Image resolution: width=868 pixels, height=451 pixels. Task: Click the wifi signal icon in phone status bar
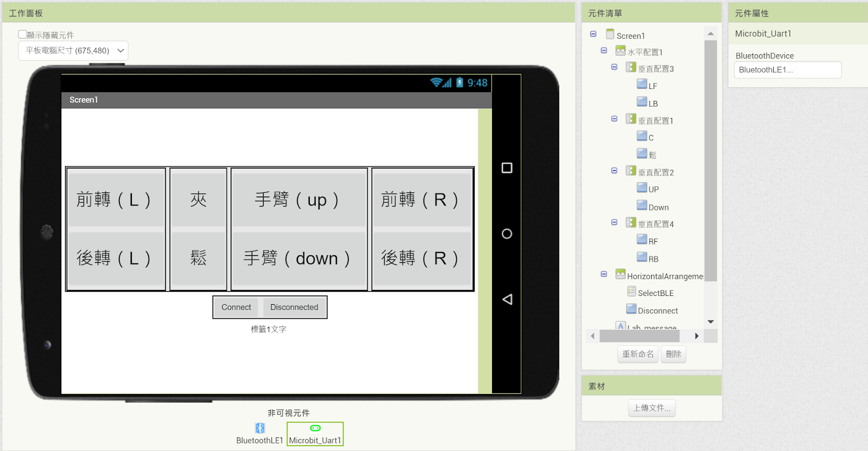click(436, 82)
